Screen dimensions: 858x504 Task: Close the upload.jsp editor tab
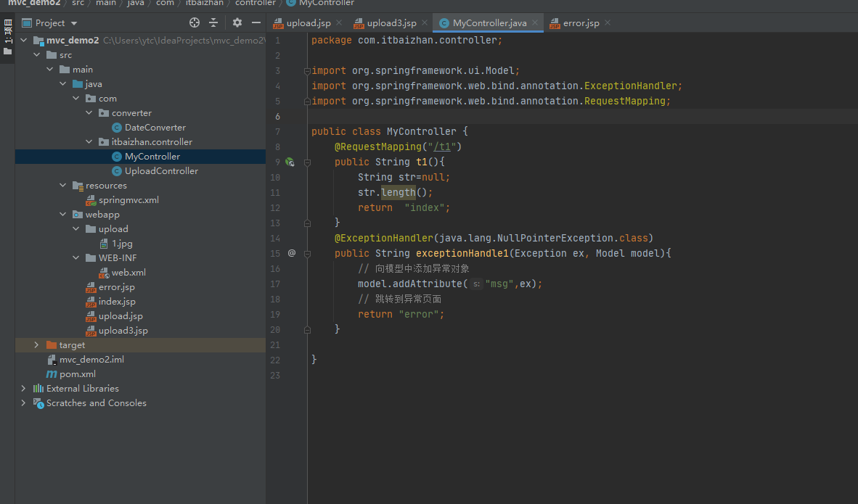[339, 23]
